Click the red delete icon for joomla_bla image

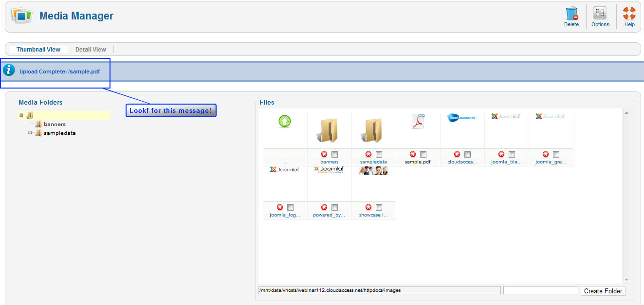pyautogui.click(x=501, y=154)
